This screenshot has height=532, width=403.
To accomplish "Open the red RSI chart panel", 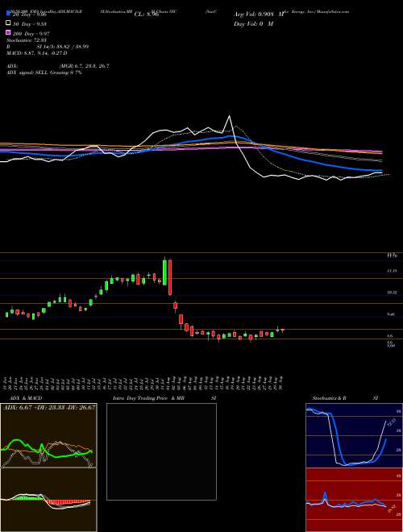I will pos(354,500).
